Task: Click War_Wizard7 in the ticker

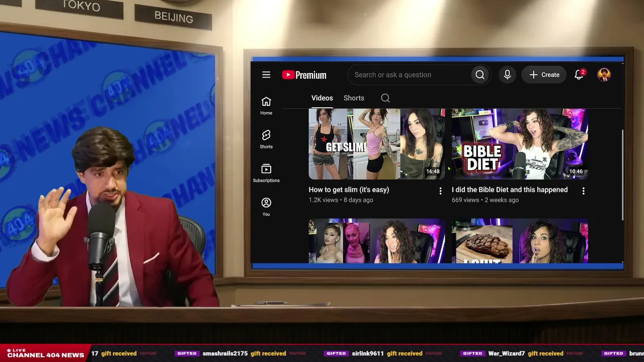Action: (x=507, y=353)
